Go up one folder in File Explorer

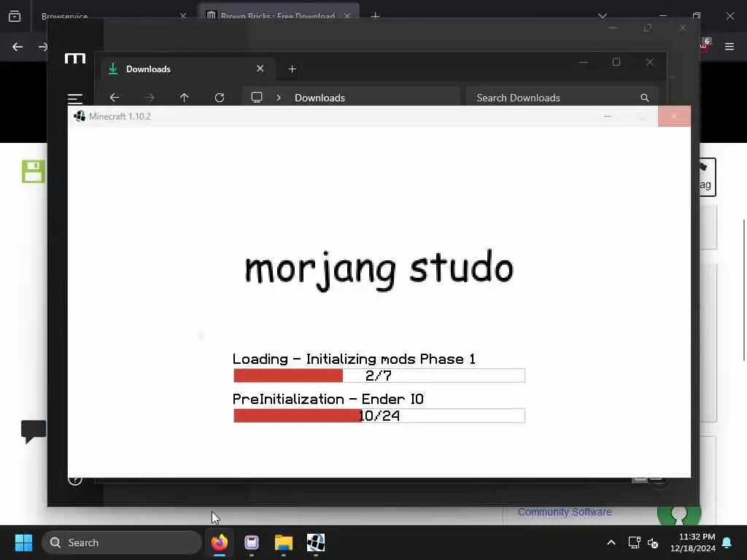click(185, 98)
